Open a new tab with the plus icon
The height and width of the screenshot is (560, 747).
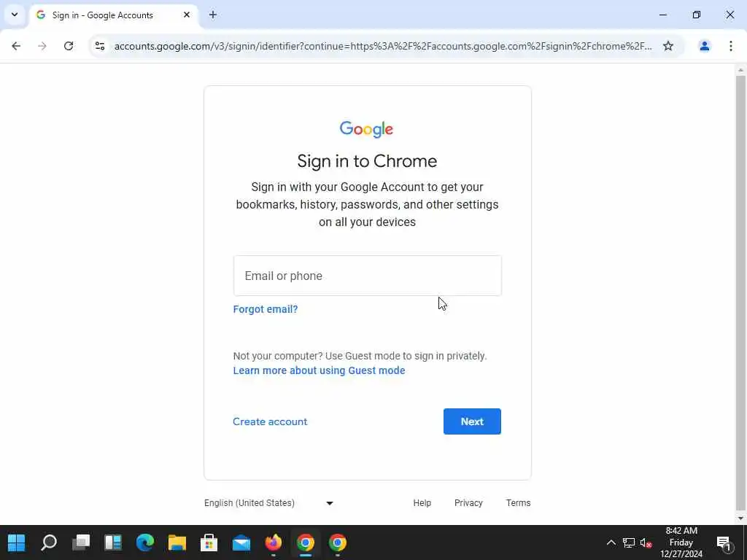(213, 15)
